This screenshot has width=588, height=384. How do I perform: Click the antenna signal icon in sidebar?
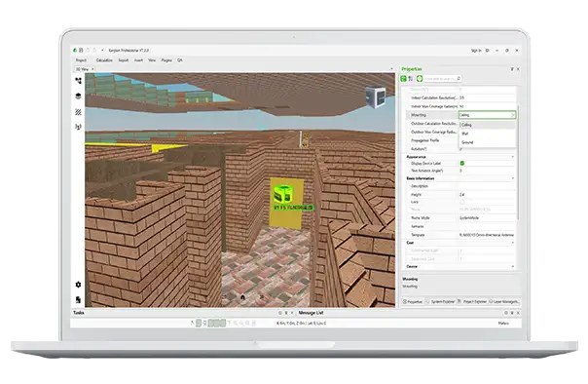[x=78, y=127]
